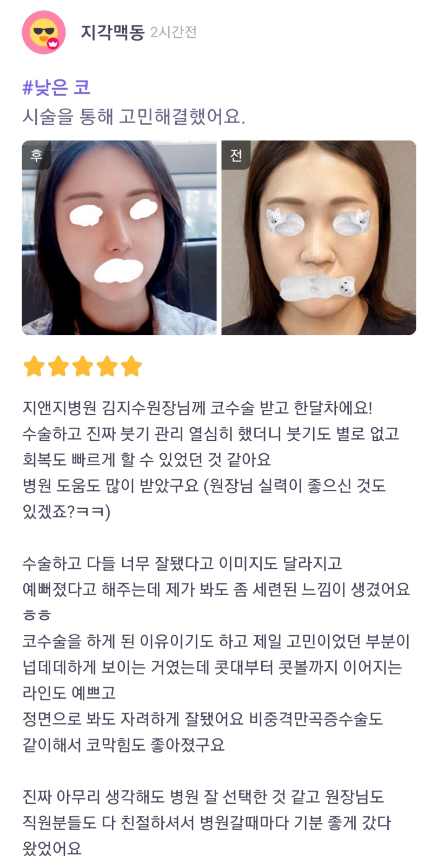
Task: Tap the 시술을 통해 고민해결했어요 subtitle
Action: [x=134, y=117]
